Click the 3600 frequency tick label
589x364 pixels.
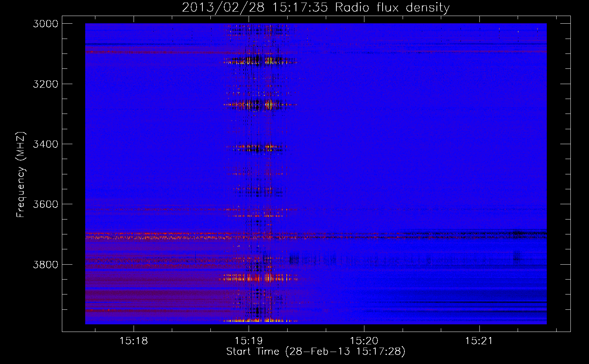[x=45, y=204]
